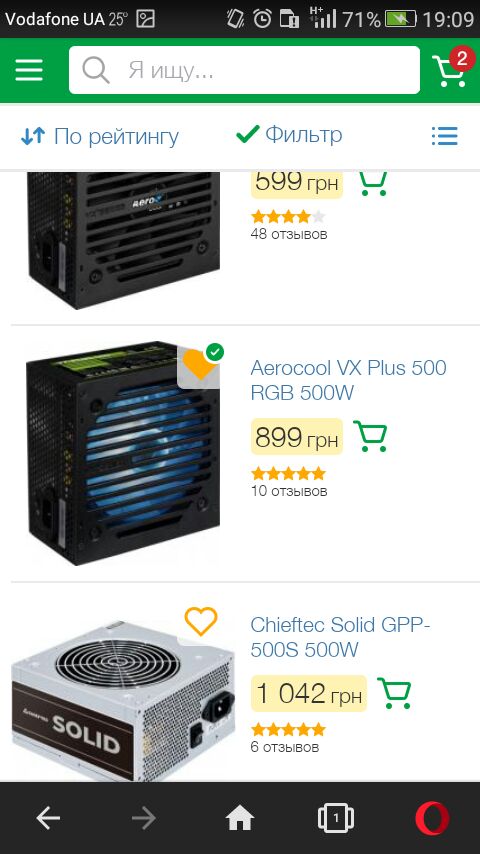
Task: Open the Фильтр panel
Action: (x=289, y=135)
